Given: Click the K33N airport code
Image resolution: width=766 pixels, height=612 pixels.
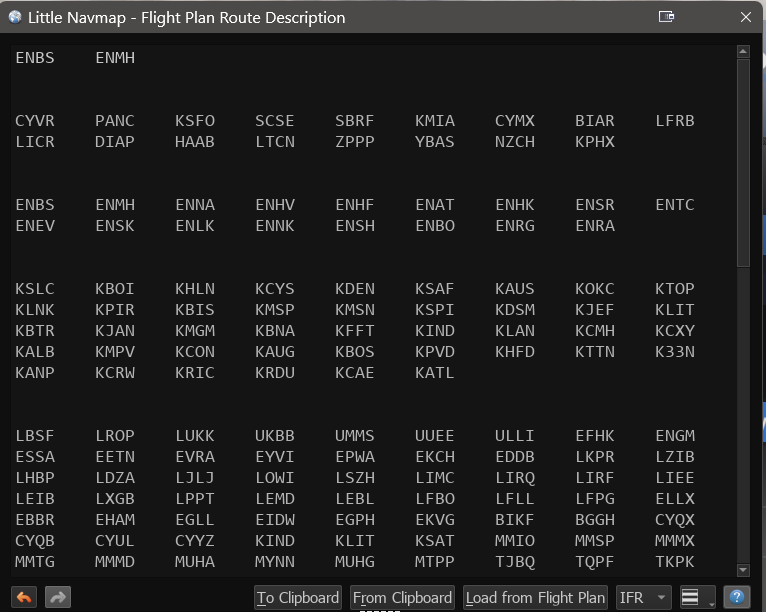Looking at the screenshot, I should pyautogui.click(x=675, y=352).
